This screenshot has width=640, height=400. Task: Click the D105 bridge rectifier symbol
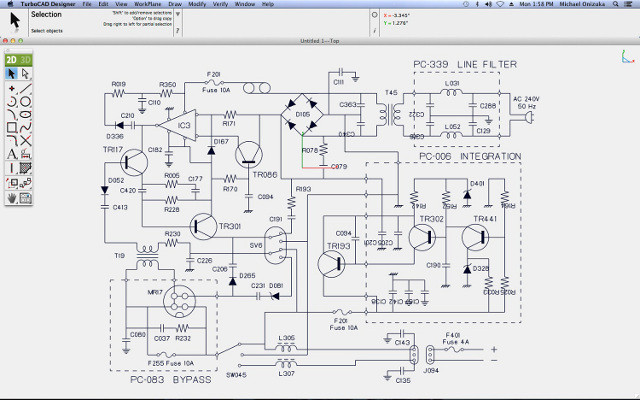302,114
